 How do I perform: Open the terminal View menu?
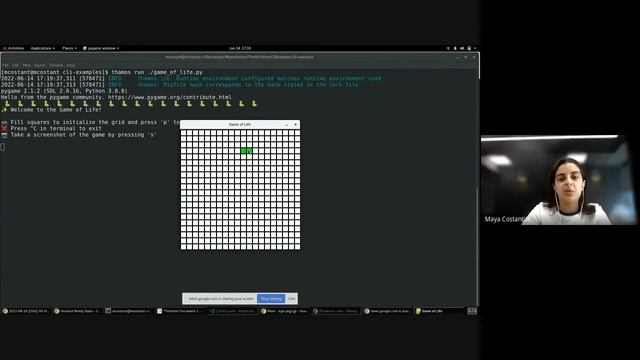click(27, 65)
